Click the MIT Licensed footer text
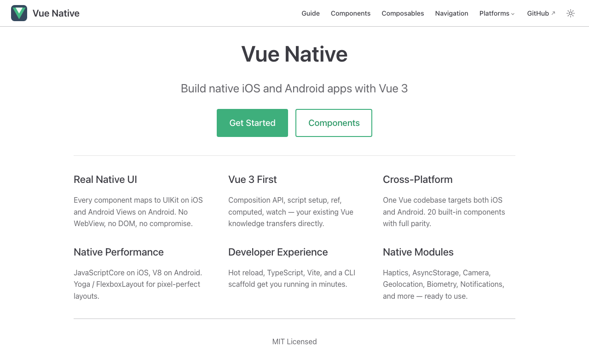 click(294, 341)
